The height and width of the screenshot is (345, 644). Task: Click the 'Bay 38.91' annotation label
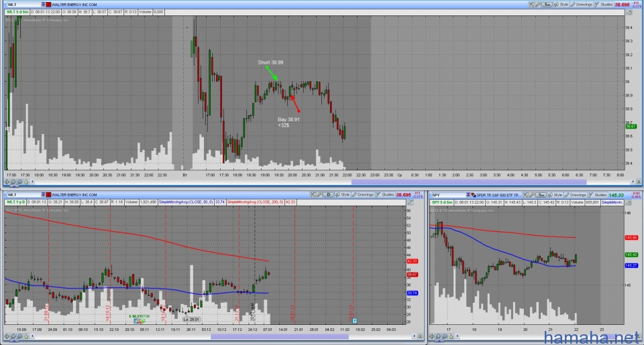click(x=288, y=119)
